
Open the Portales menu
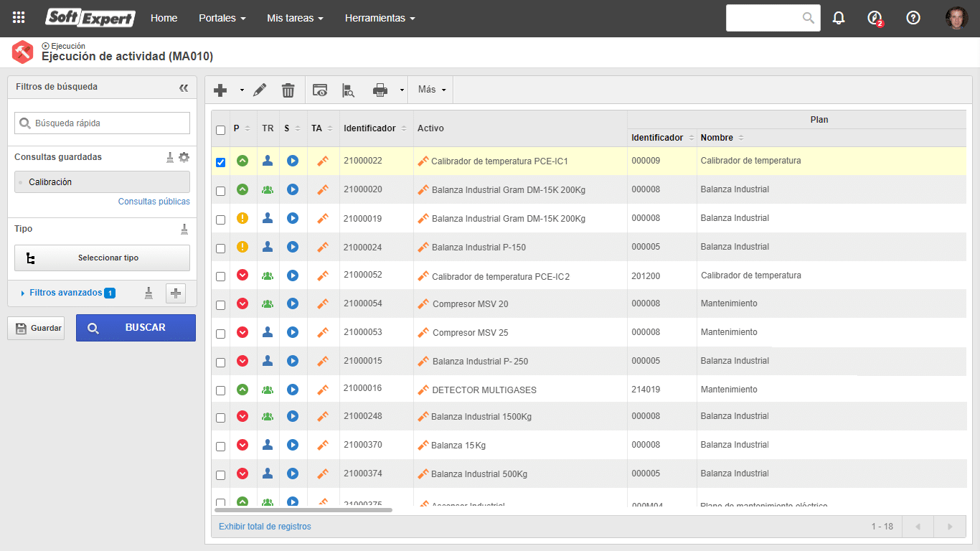[x=222, y=18]
